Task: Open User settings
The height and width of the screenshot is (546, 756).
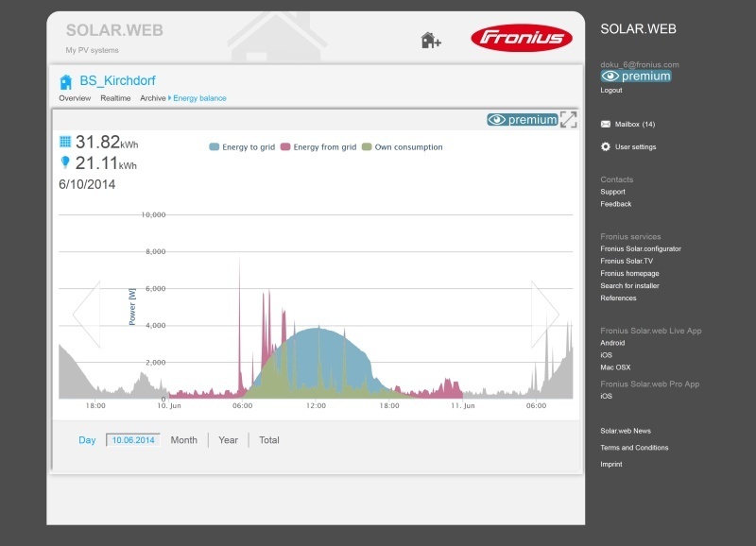Action: click(635, 147)
